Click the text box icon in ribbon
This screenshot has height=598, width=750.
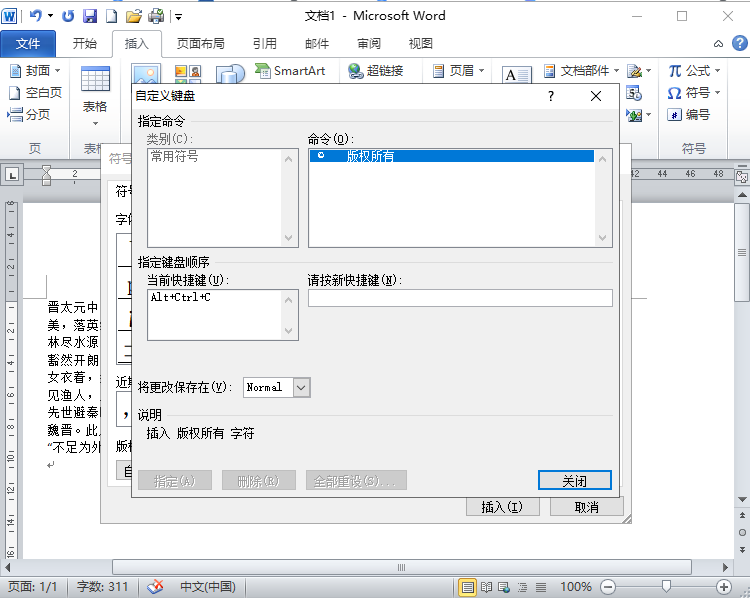516,74
